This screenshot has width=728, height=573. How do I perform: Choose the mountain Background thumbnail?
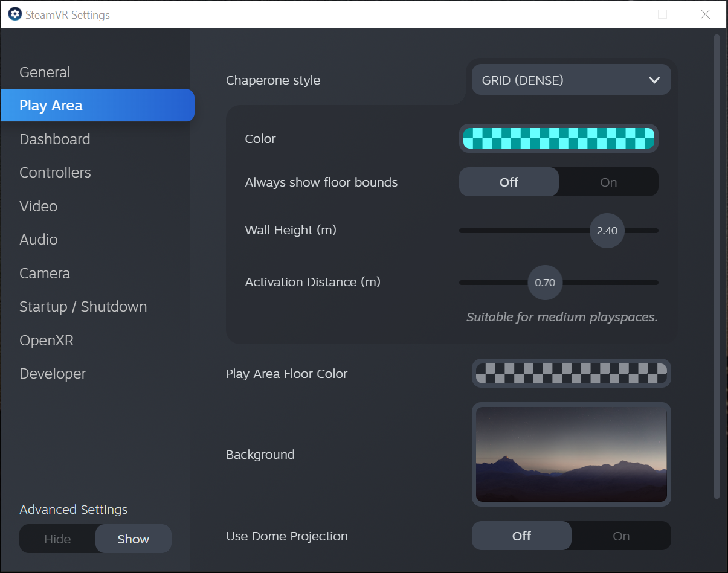572,454
